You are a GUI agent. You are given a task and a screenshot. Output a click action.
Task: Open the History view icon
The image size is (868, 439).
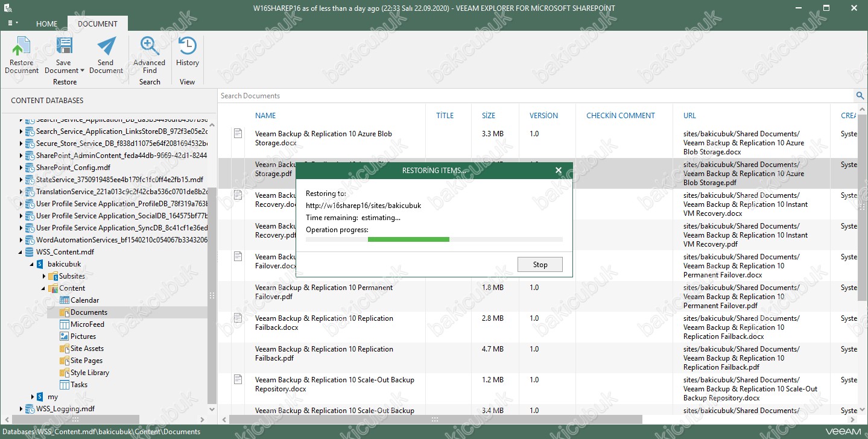click(x=188, y=46)
